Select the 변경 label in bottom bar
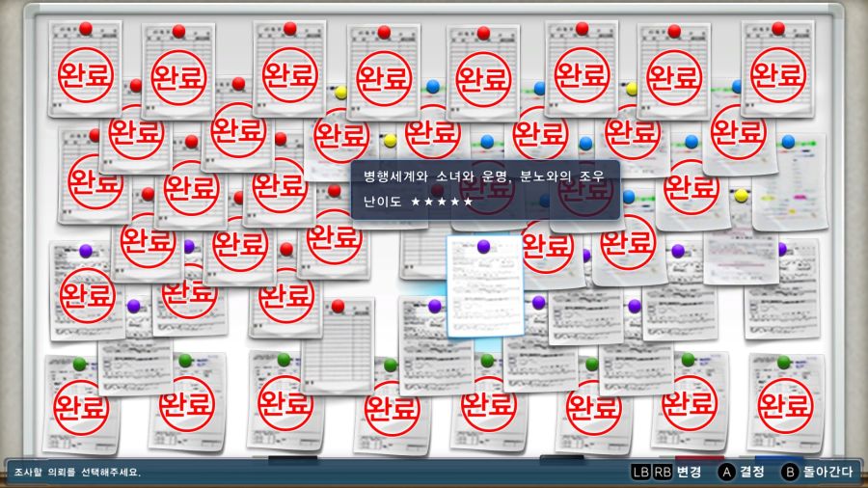 pyautogui.click(x=690, y=472)
